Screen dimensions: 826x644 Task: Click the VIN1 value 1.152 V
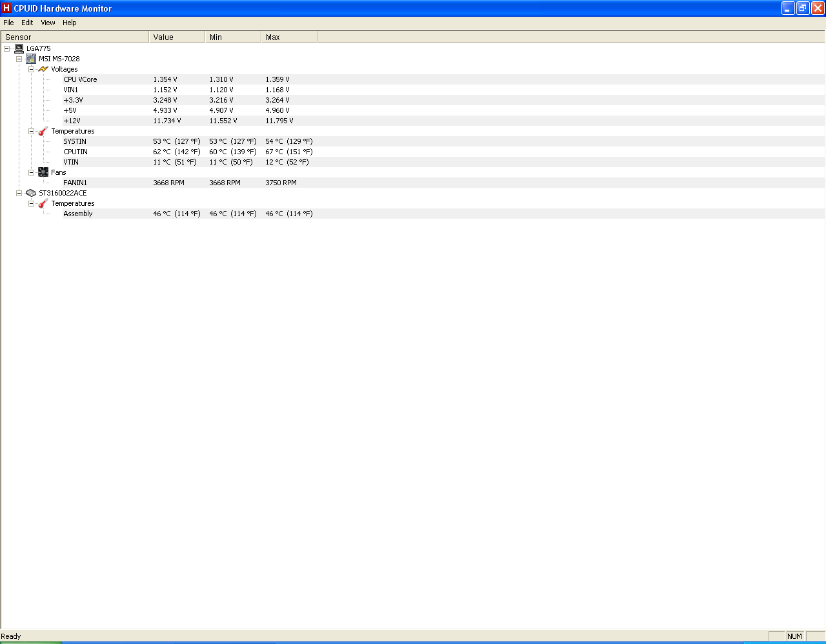tap(165, 90)
